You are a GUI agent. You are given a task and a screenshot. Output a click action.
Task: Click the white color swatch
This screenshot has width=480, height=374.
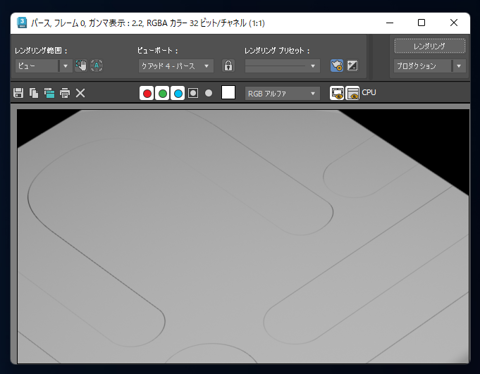[x=228, y=93]
